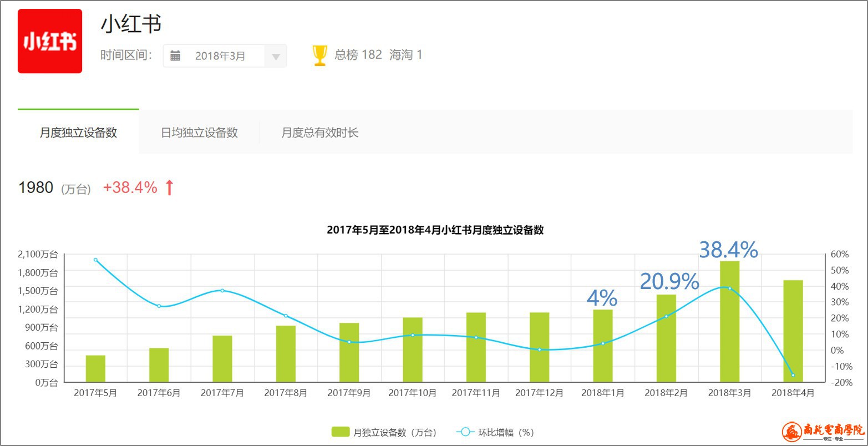
Task: Click the 2017年7月 bar
Action: (222, 359)
